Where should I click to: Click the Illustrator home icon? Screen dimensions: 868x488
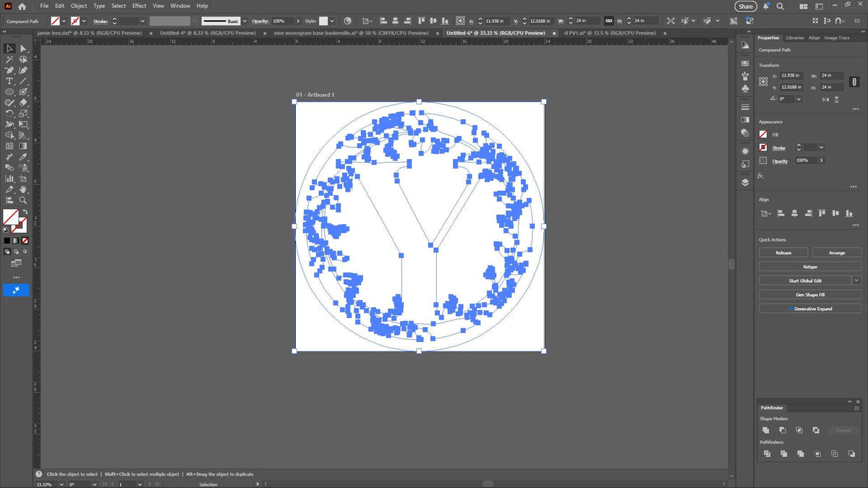tap(22, 6)
